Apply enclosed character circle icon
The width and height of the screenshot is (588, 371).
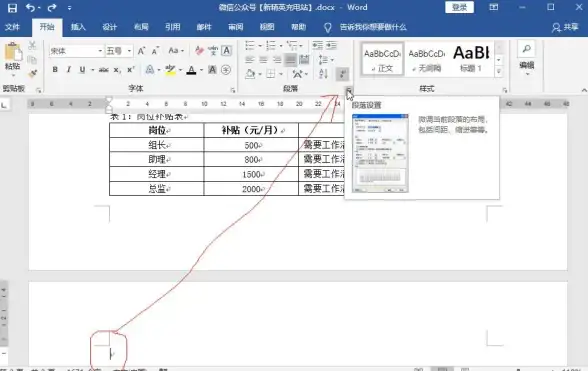coord(226,70)
